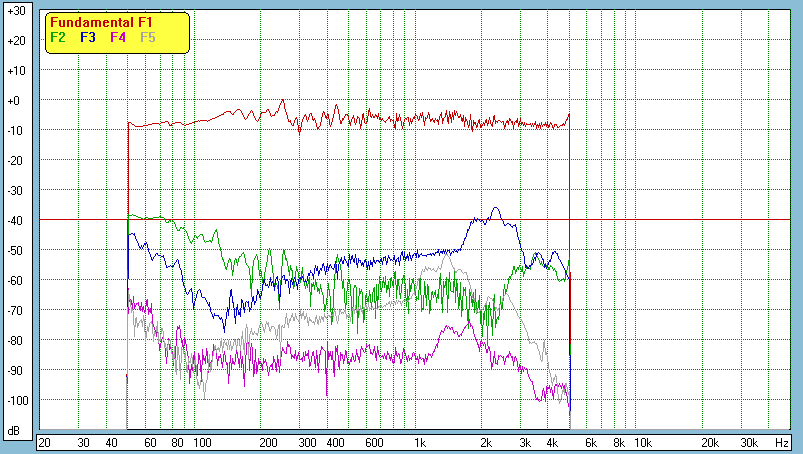Click the 20 Hz frequency axis label
The height and width of the screenshot is (454, 803).
point(45,443)
